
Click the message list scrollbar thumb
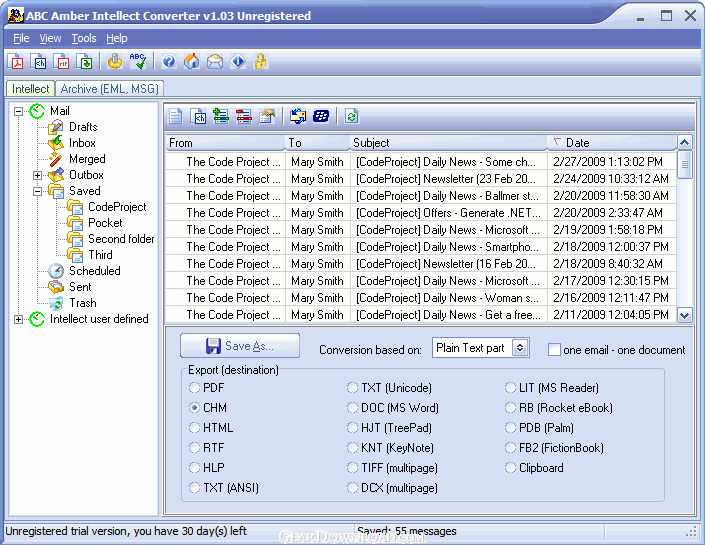(684, 165)
